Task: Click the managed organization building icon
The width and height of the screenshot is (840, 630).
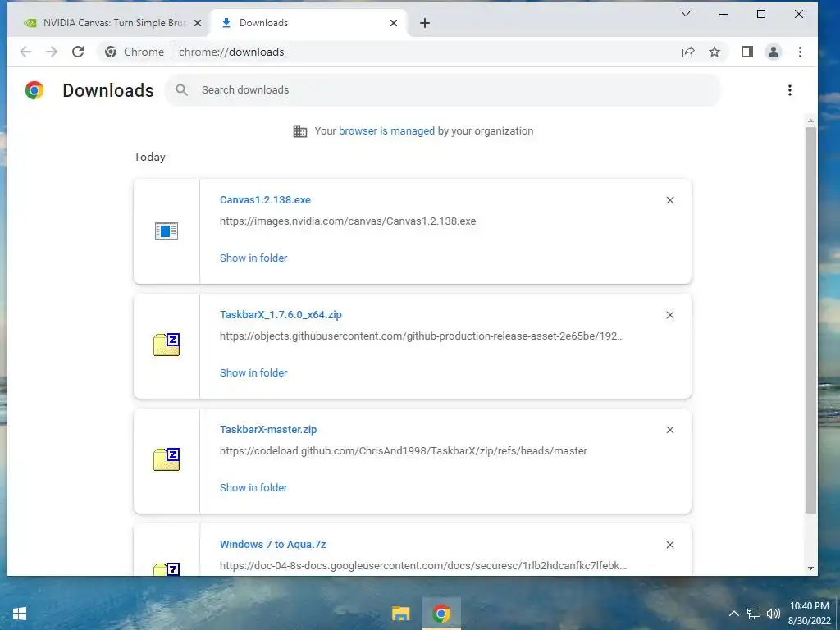Action: point(300,131)
